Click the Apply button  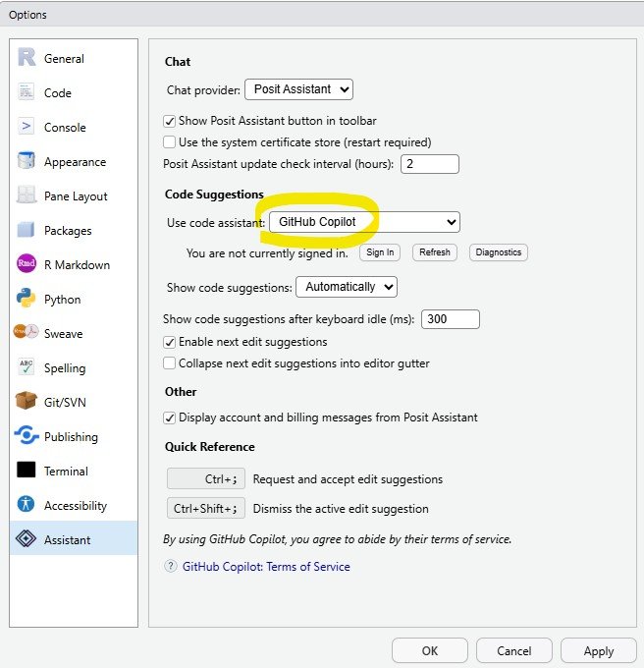pos(599,650)
